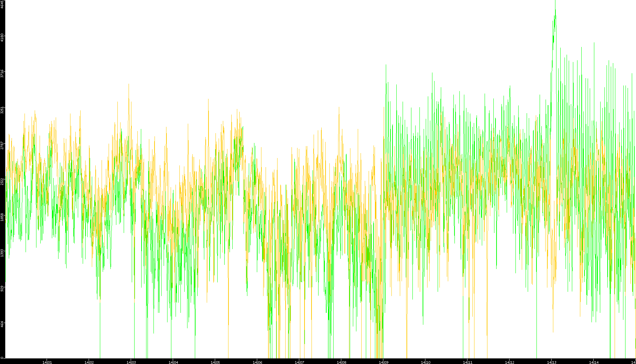Select the 1393 value axis label
This screenshot has width=636, height=364.
[x=2, y=252]
